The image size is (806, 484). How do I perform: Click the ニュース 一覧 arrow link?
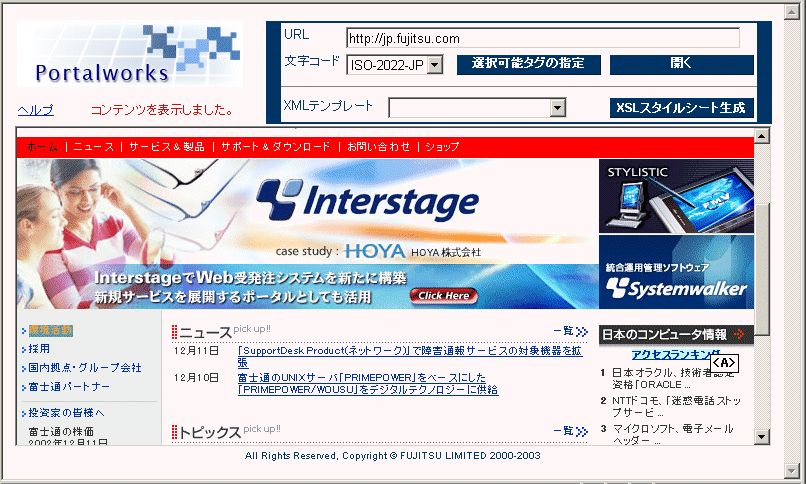click(x=571, y=331)
